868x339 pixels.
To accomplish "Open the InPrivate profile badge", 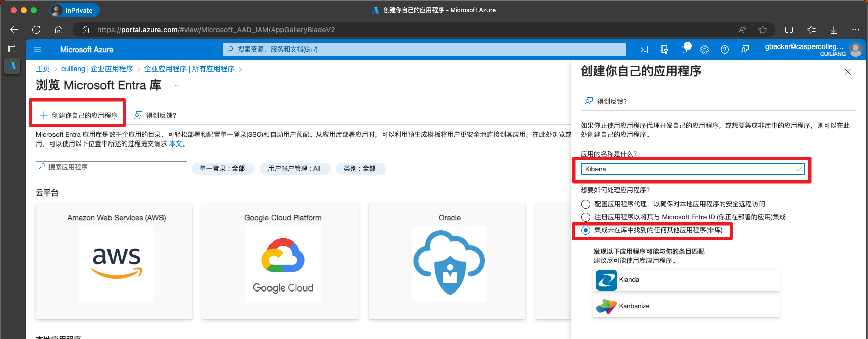I will (74, 10).
